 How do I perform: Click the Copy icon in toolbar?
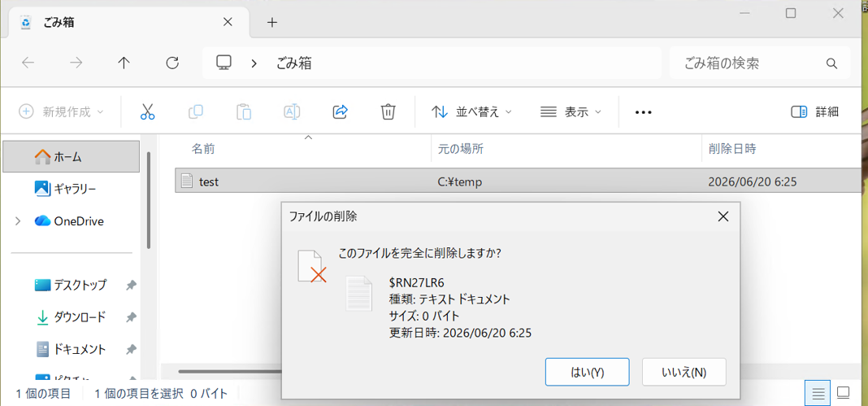[195, 112]
